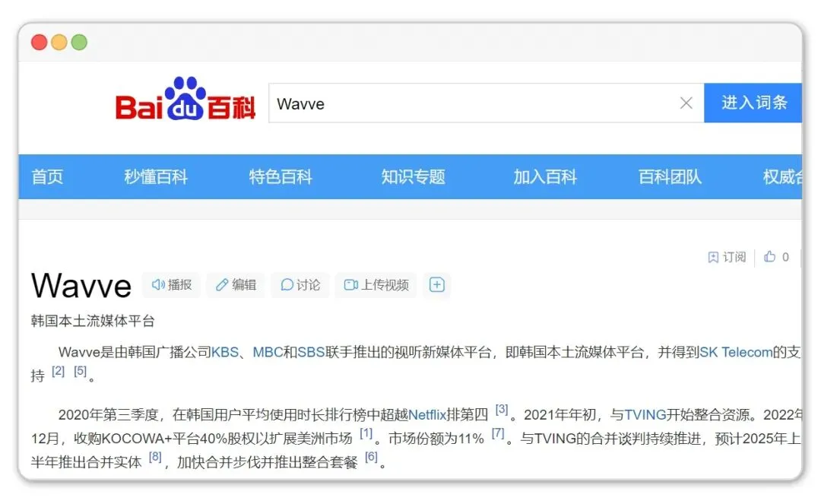Screen dimensions: 821x504
Task: Click the 编辑 pencil button
Action: [x=236, y=285]
